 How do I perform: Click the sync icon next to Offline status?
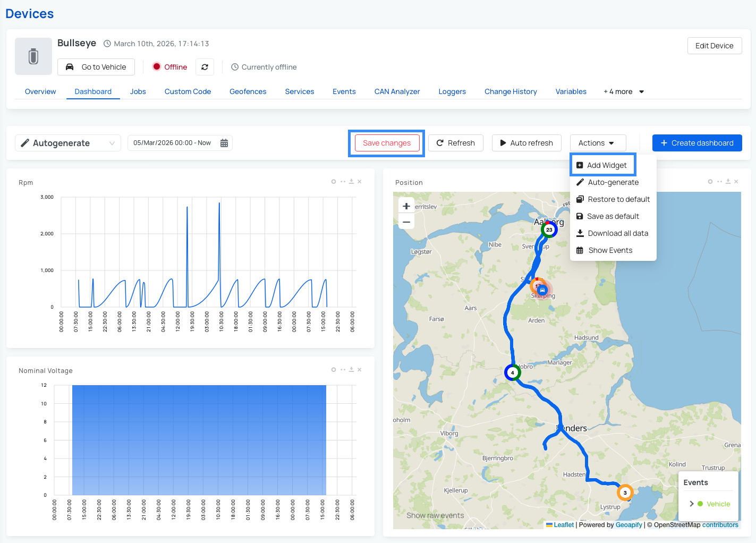(205, 67)
